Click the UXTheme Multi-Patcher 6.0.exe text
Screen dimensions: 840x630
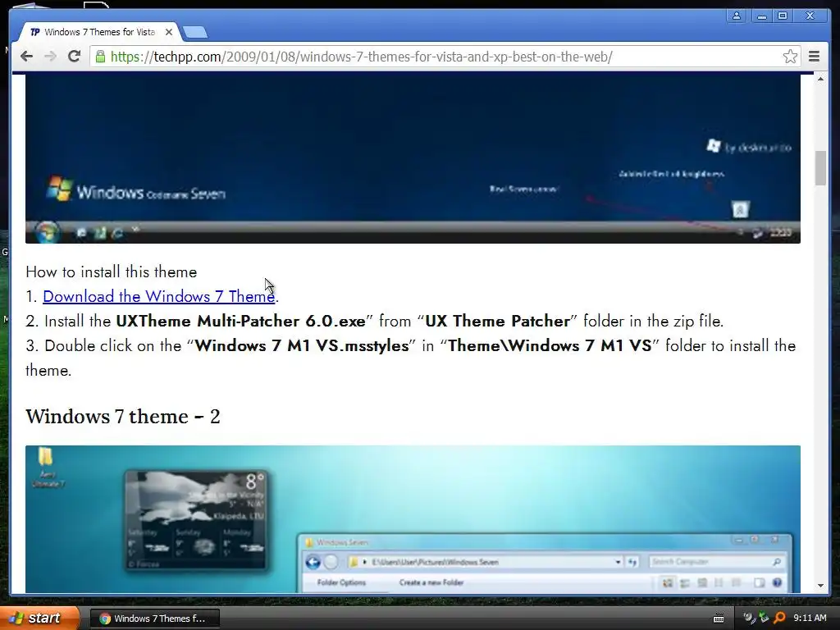click(x=240, y=321)
